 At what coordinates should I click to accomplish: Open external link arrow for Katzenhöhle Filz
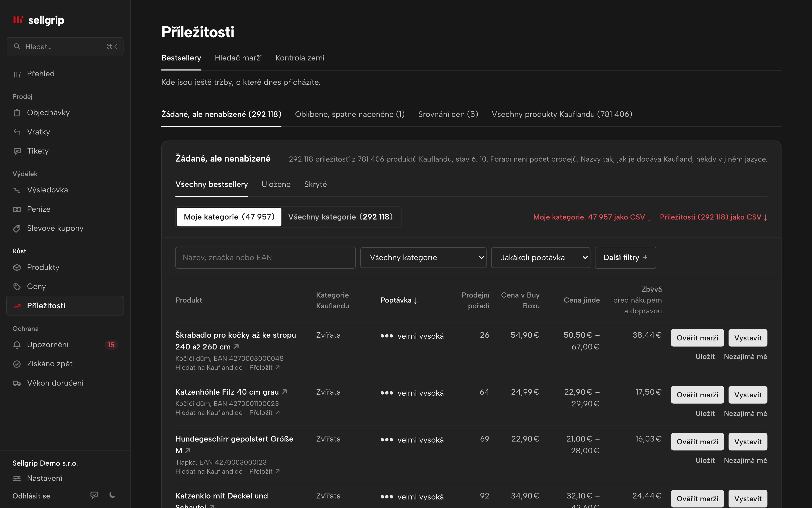pos(284,392)
